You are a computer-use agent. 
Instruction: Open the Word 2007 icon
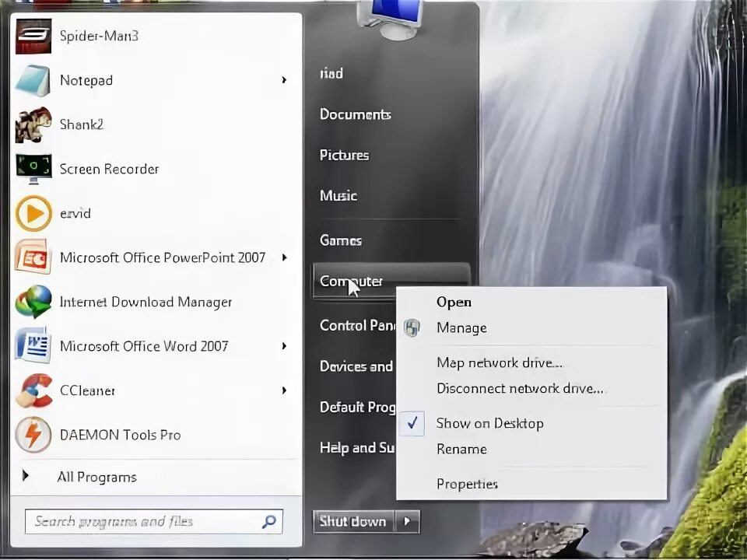[33, 346]
